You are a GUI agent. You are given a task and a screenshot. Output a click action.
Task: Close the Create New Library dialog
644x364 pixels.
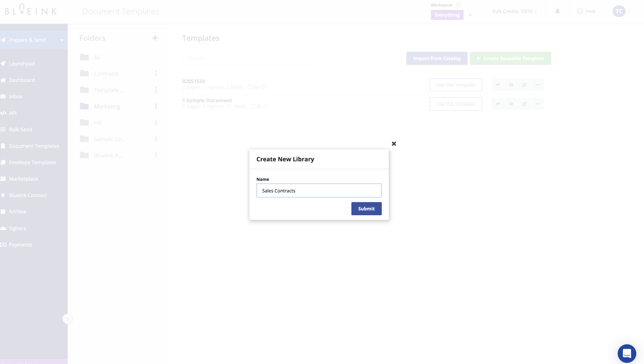[394, 144]
